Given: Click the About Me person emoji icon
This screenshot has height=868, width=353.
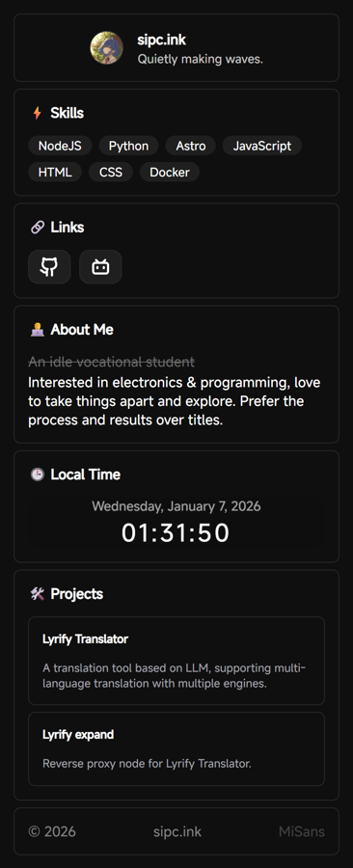Looking at the screenshot, I should coord(37,330).
